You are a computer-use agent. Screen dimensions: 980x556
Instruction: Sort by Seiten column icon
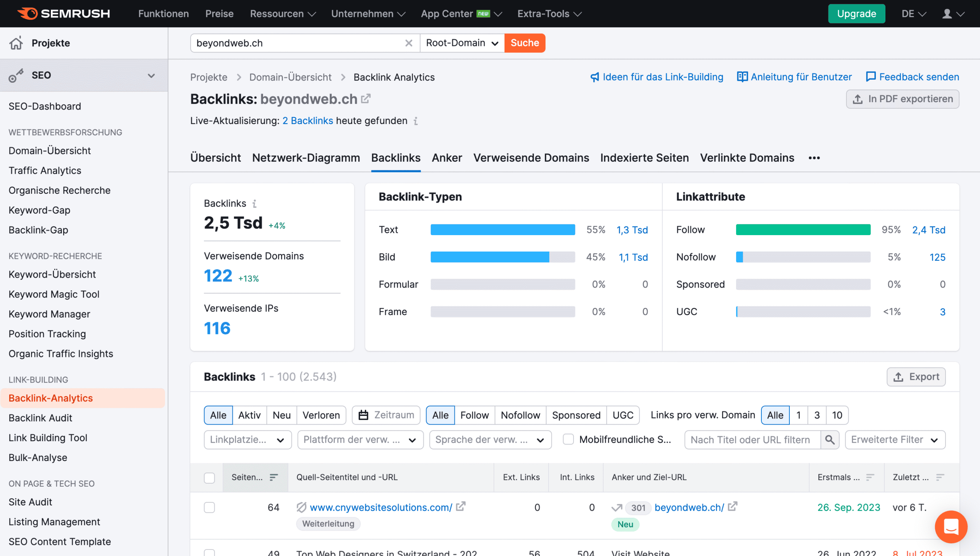(273, 478)
